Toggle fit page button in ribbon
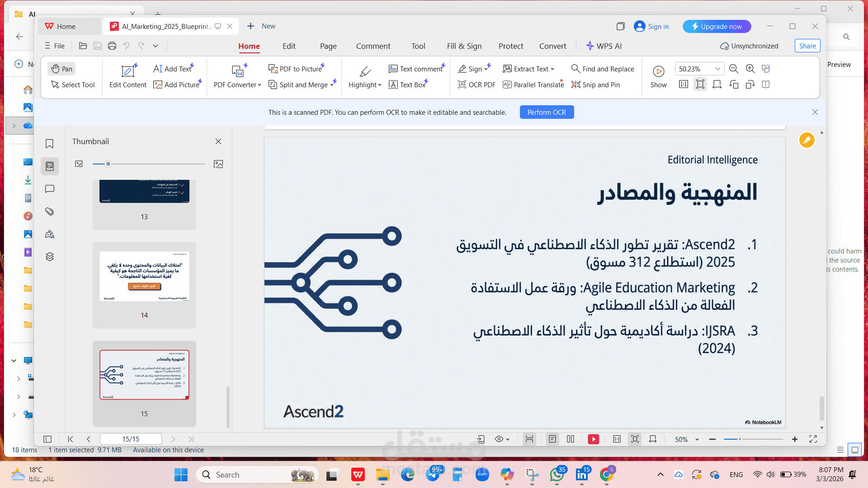Screen dimensions: 868x488 700,84
